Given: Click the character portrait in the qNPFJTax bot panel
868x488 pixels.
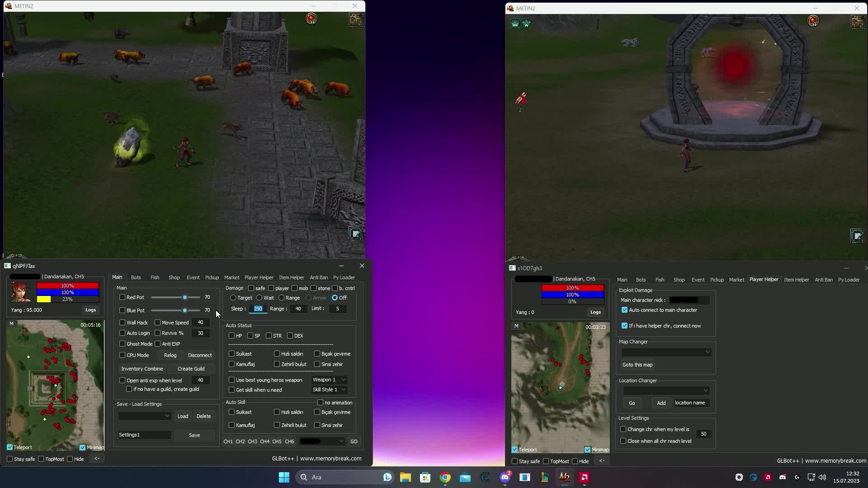Looking at the screenshot, I should point(21,291).
